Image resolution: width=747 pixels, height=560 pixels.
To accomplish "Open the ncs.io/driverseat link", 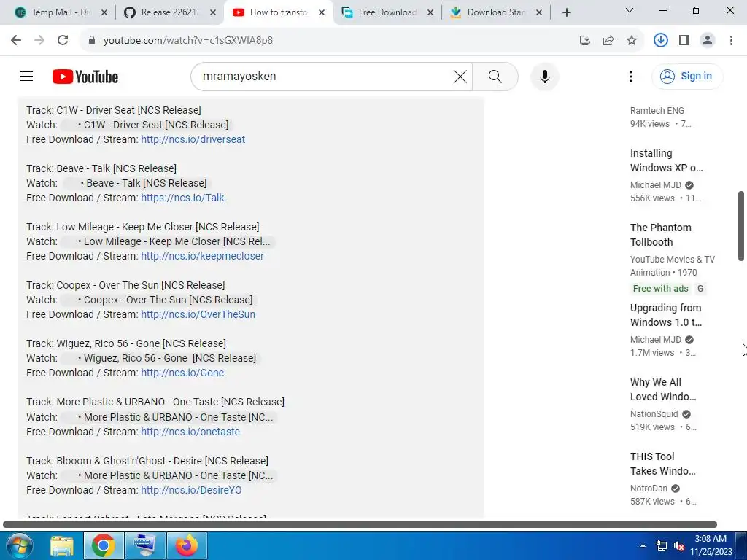I will coord(193,139).
